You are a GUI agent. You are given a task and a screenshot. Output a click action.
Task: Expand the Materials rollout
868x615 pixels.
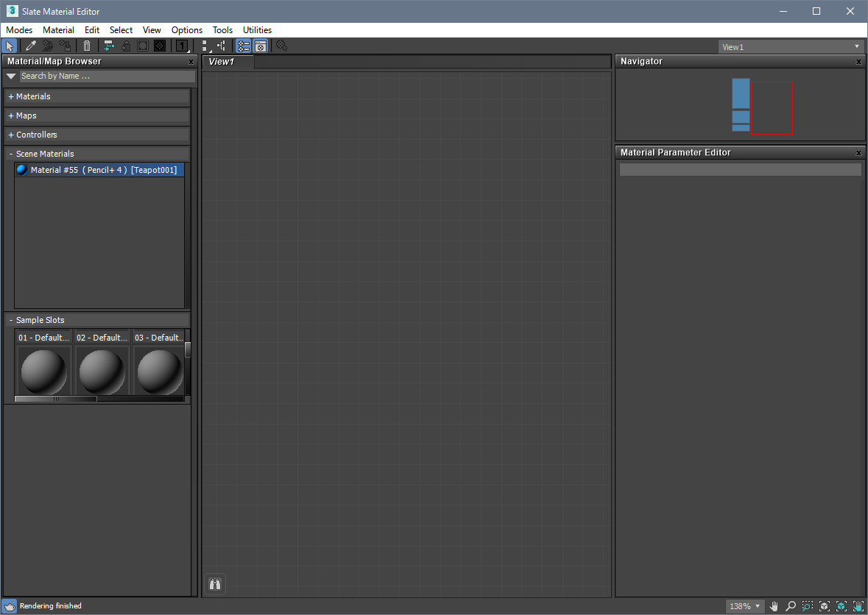point(33,96)
